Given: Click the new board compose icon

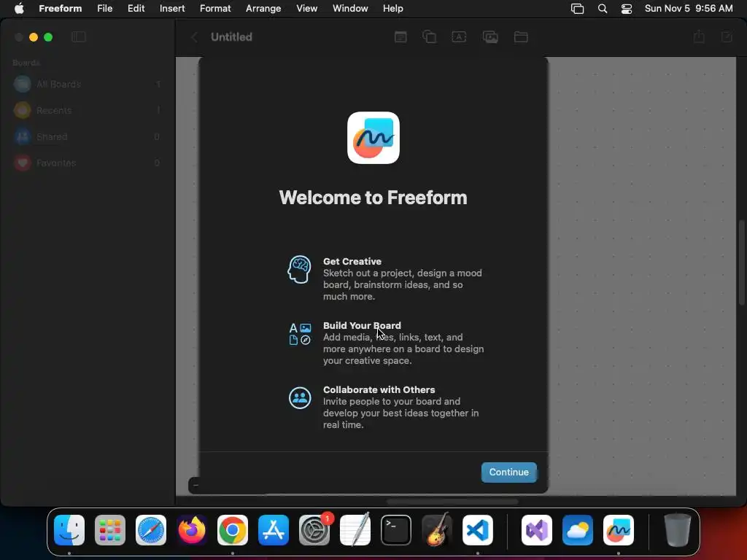Looking at the screenshot, I should (727, 36).
